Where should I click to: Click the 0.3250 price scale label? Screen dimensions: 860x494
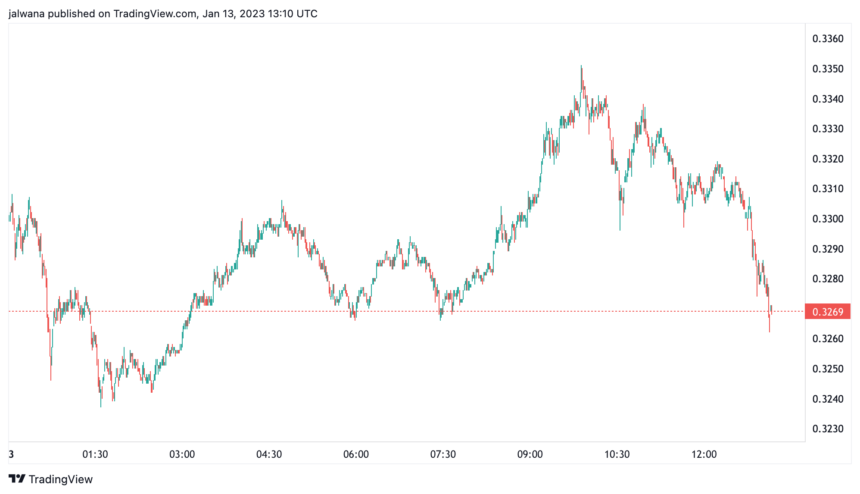829,369
